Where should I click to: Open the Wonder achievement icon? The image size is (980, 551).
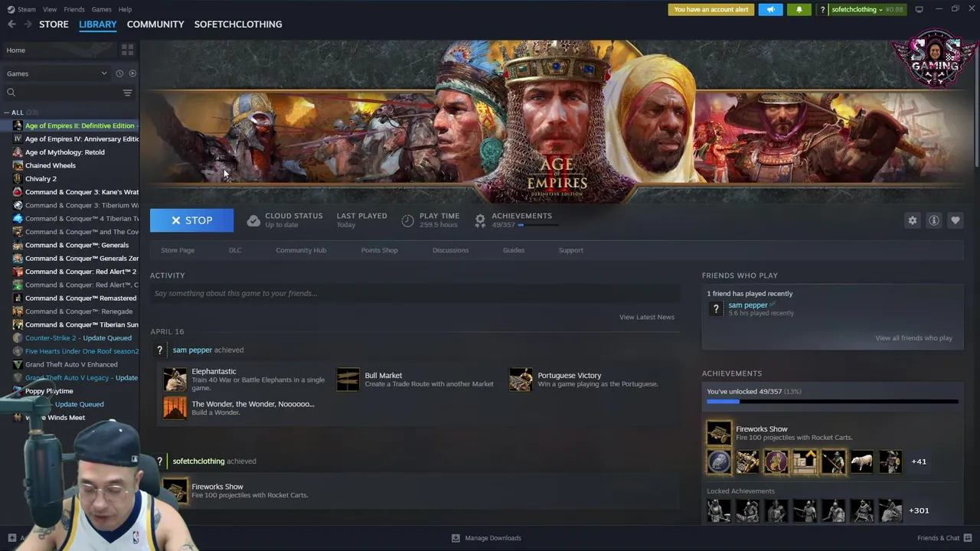175,407
